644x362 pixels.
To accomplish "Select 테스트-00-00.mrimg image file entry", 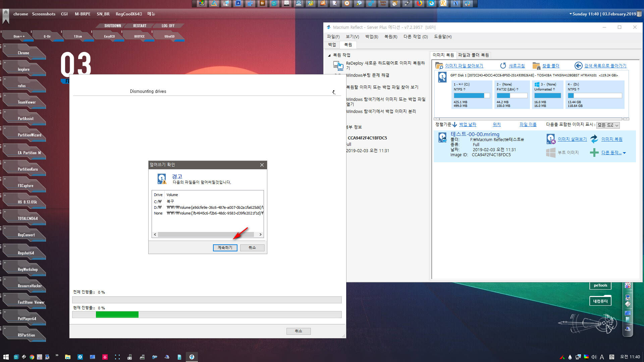I will coord(535,146).
